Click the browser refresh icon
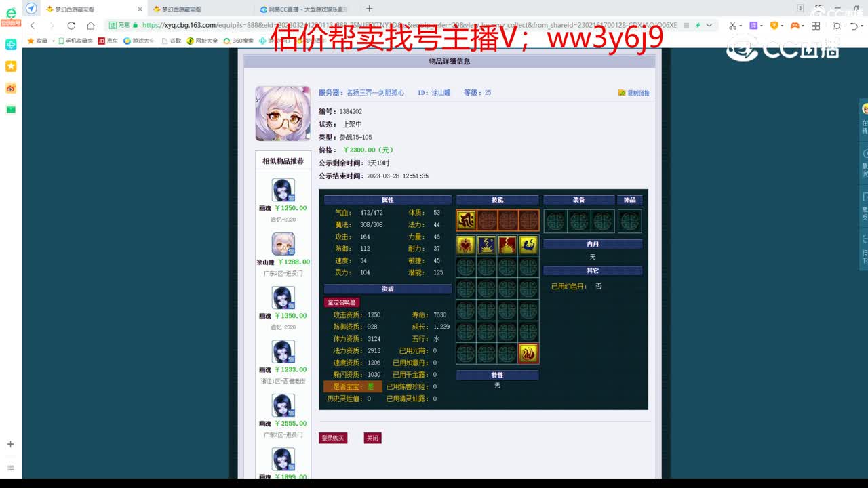868x488 pixels. point(71,26)
